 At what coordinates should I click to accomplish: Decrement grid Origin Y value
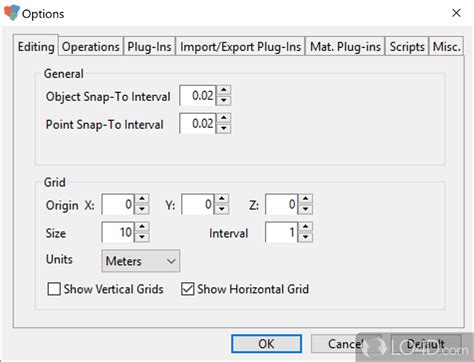pos(222,209)
